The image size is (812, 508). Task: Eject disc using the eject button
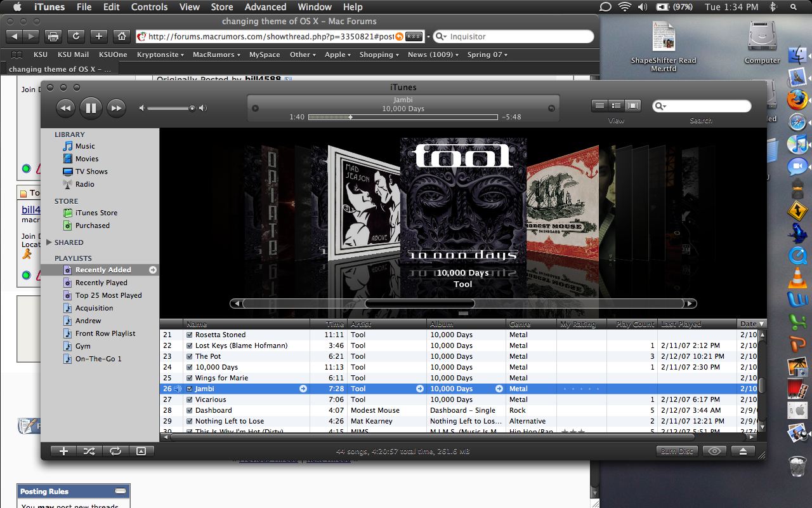[x=743, y=451]
